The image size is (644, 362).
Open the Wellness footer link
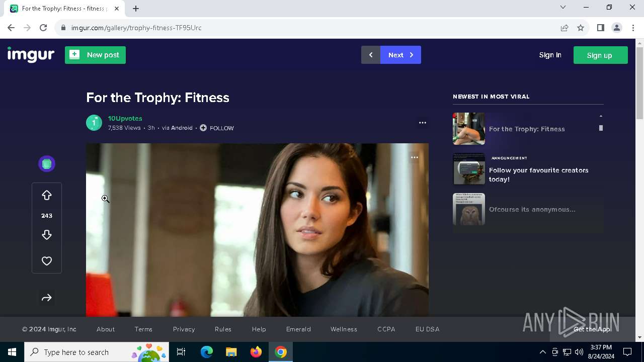(x=344, y=329)
